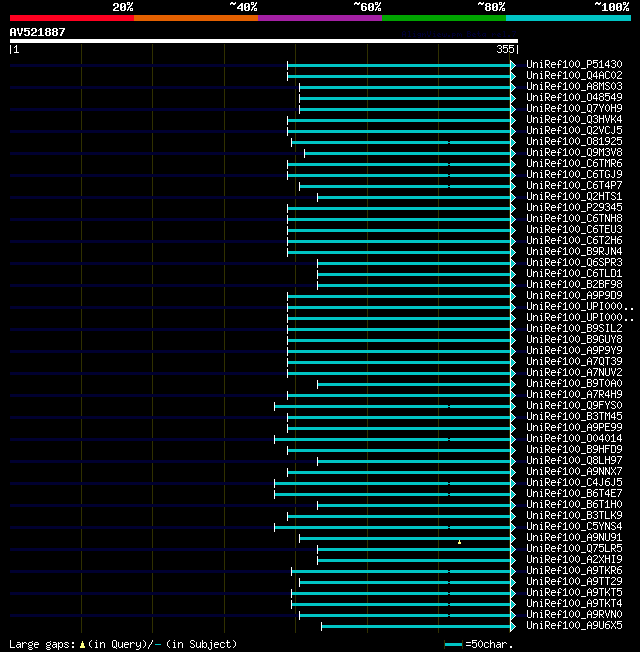Select the UniRef100_C6T2H6 label
The width and height of the screenshot is (640, 652).
coord(574,240)
